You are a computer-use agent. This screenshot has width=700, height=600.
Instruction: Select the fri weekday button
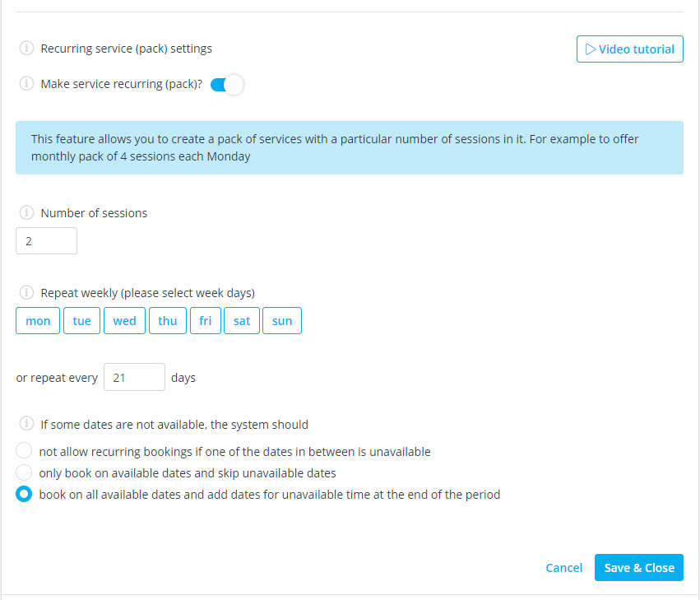(x=206, y=321)
